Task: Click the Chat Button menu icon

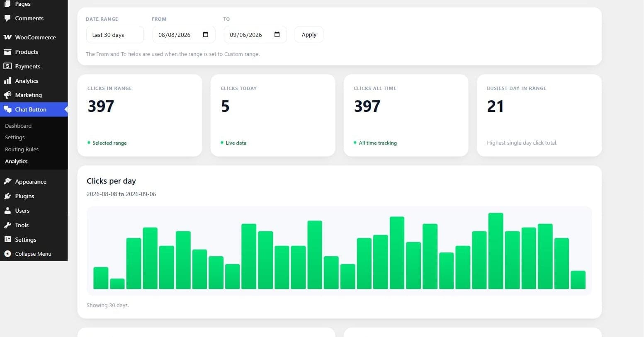Action: (7, 109)
